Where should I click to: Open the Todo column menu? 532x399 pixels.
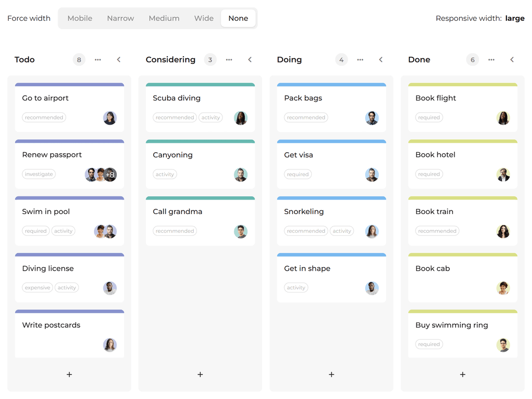pos(98,60)
